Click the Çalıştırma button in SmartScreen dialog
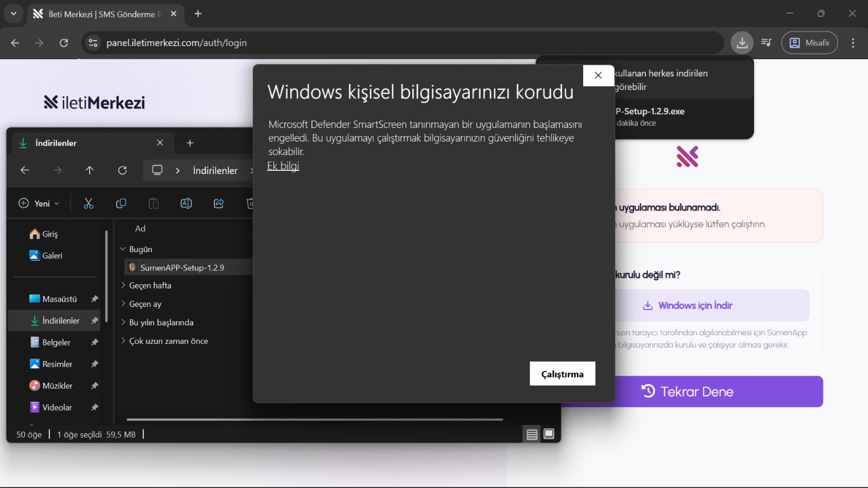Screen dimensions: 868x488 point(562,374)
